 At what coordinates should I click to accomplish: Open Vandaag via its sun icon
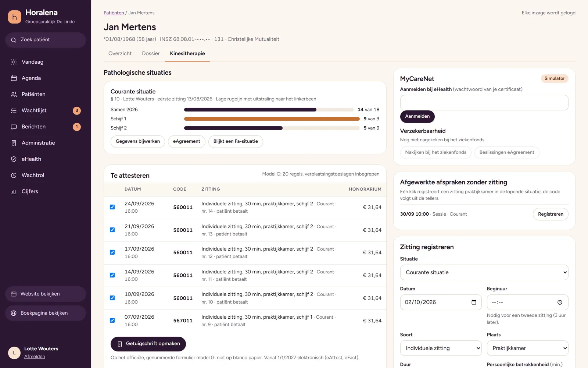coord(14,62)
